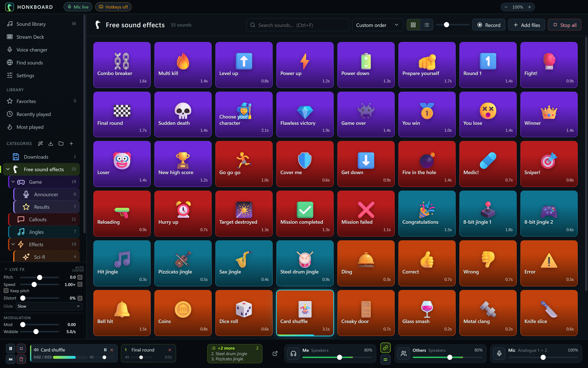This screenshot has height=368, width=588.
Task: Click the Others output people icon
Action: [404, 354]
